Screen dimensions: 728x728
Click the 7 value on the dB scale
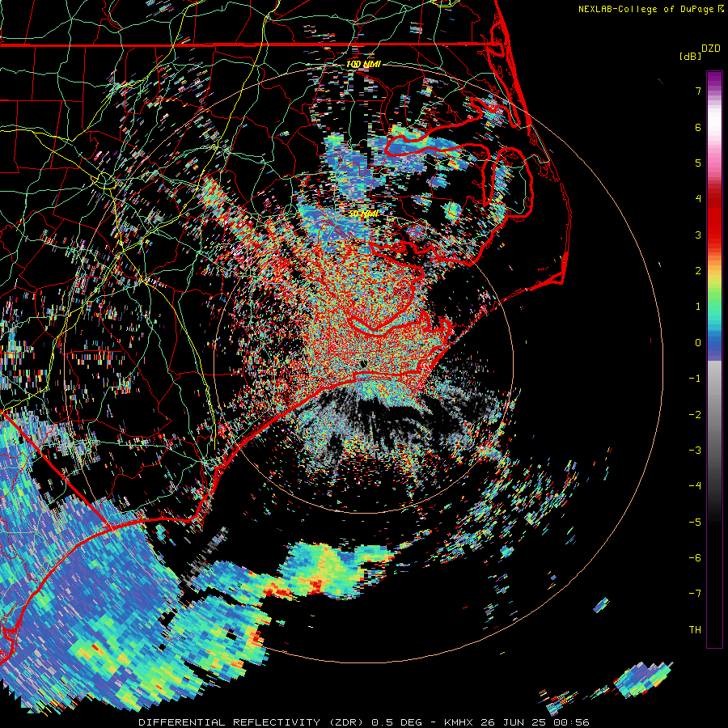coord(698,91)
